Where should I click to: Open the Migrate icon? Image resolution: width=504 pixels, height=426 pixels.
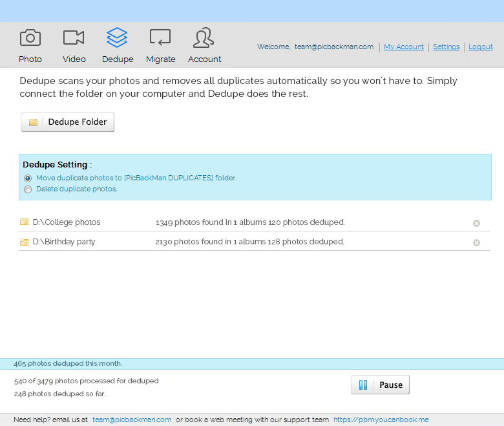click(x=160, y=37)
